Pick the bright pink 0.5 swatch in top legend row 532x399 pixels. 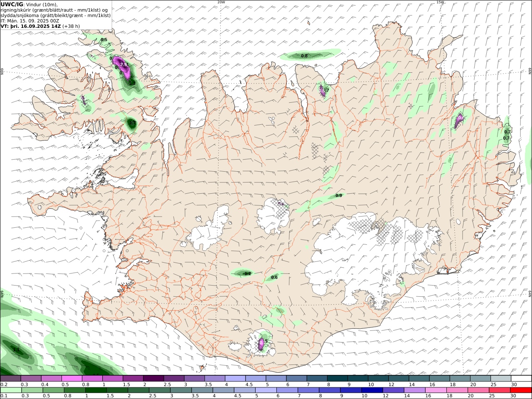pos(71,379)
